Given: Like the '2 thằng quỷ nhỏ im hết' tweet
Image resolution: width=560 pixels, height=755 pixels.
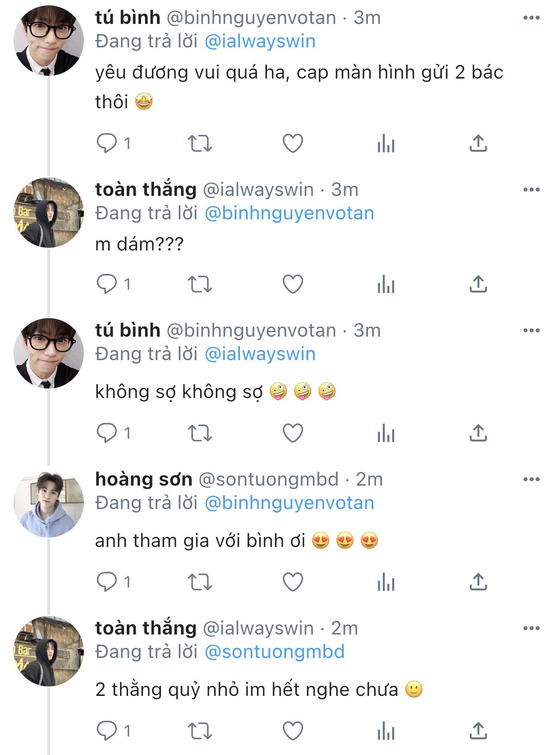Looking at the screenshot, I should pyautogui.click(x=293, y=731).
